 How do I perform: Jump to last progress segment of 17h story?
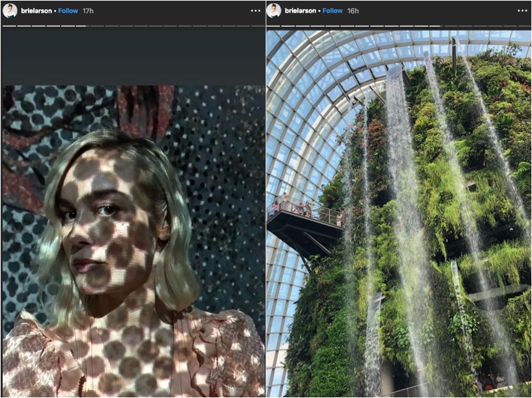coord(258,26)
